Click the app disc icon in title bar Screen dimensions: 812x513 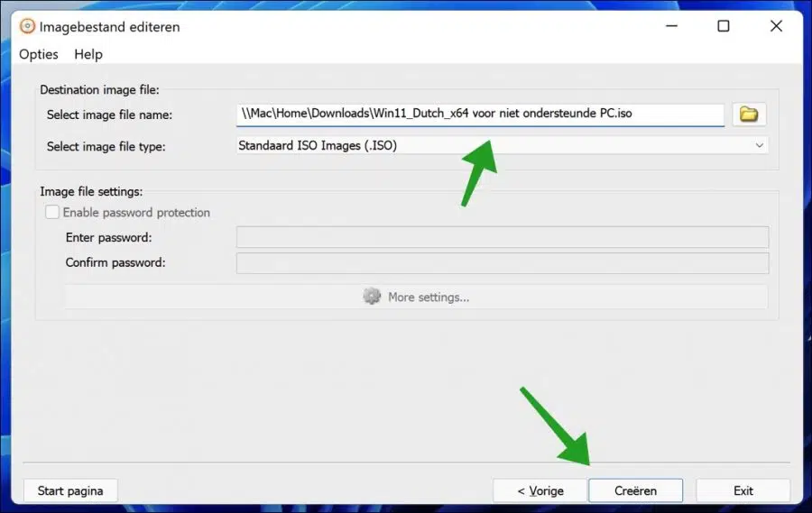(x=27, y=26)
